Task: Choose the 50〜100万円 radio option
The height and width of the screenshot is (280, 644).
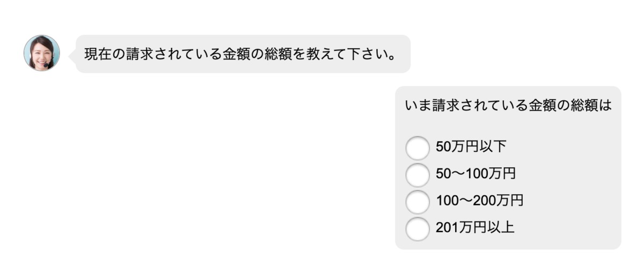Action: (x=418, y=175)
